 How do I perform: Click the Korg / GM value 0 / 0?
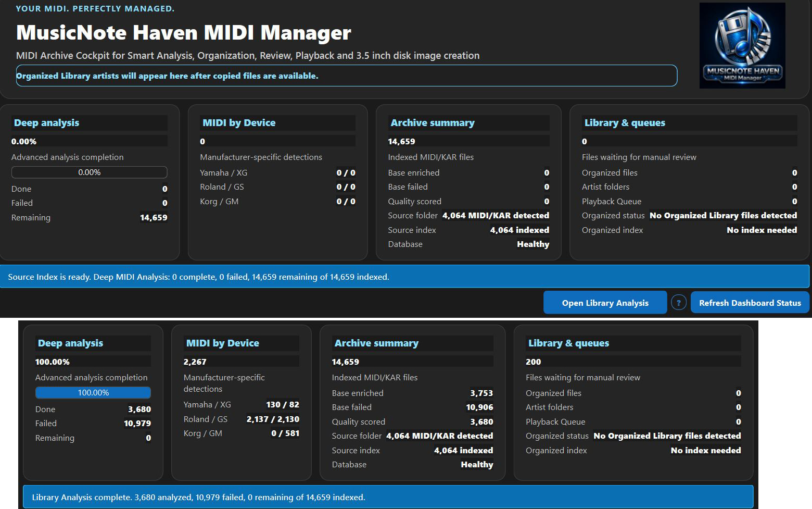pos(346,202)
